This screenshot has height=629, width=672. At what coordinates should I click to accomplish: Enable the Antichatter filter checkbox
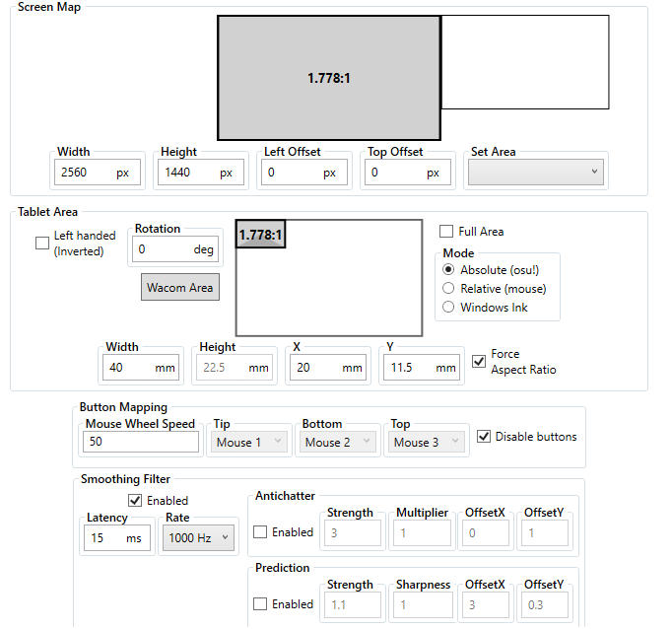260,532
